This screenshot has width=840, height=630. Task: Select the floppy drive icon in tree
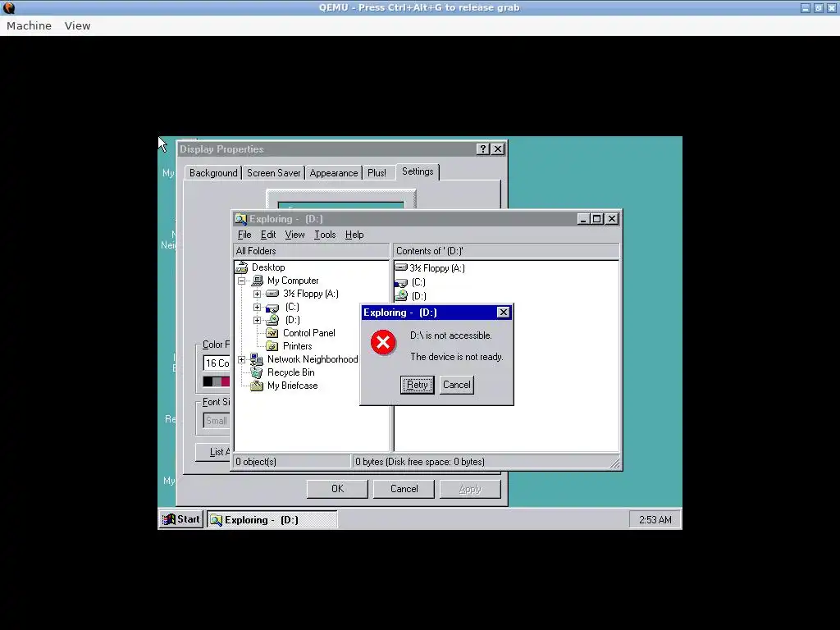(x=272, y=294)
